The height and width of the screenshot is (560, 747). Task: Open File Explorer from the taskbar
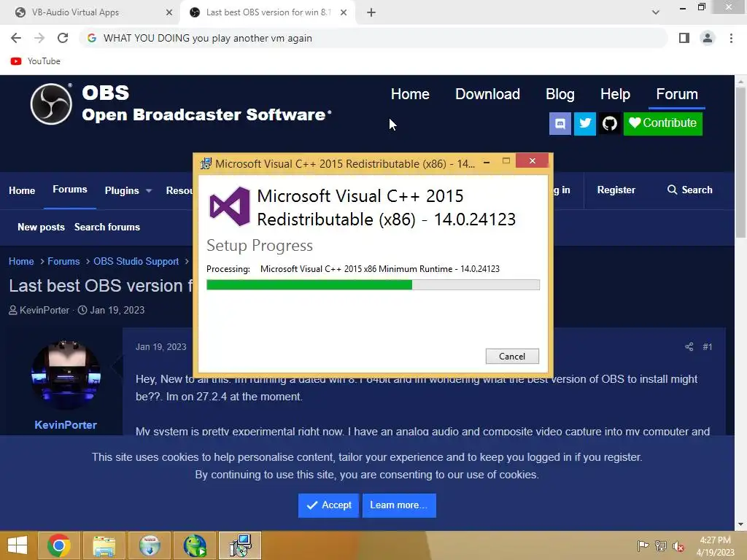[x=104, y=545]
